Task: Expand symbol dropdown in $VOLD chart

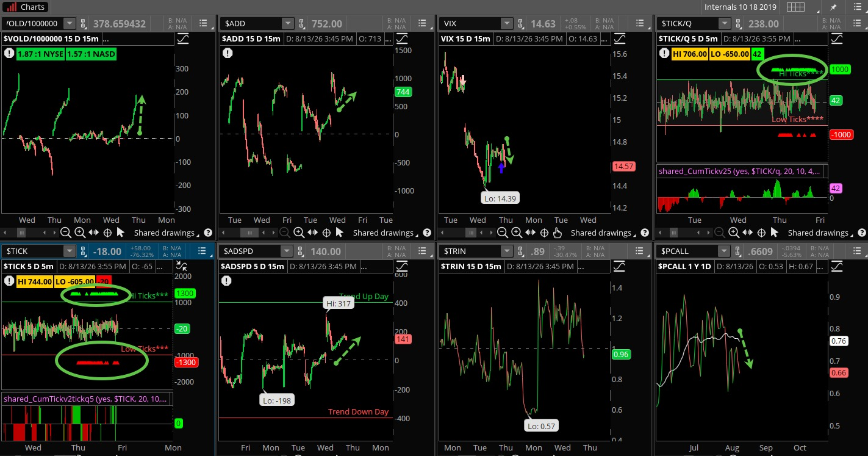Action: (x=70, y=24)
